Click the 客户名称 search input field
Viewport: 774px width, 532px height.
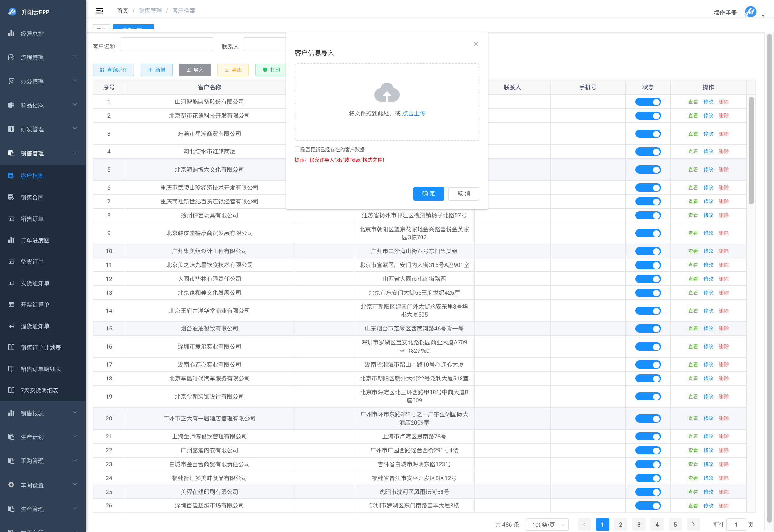(167, 45)
